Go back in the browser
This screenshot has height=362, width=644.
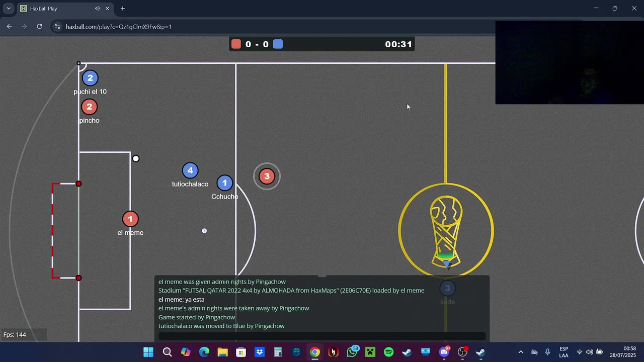click(9, 26)
